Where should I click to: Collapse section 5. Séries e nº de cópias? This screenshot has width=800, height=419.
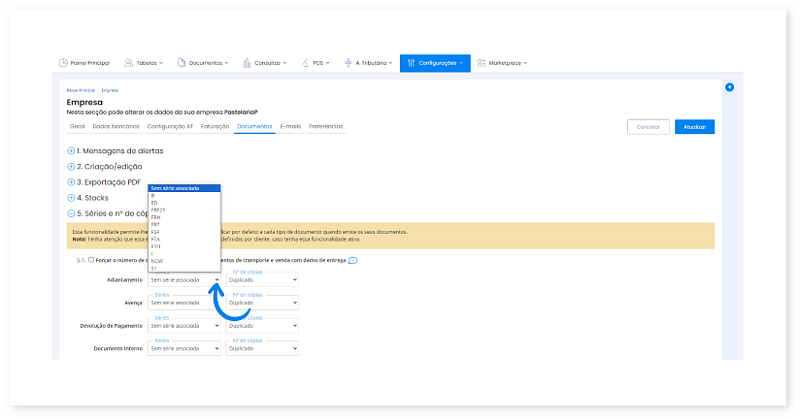pyautogui.click(x=71, y=213)
